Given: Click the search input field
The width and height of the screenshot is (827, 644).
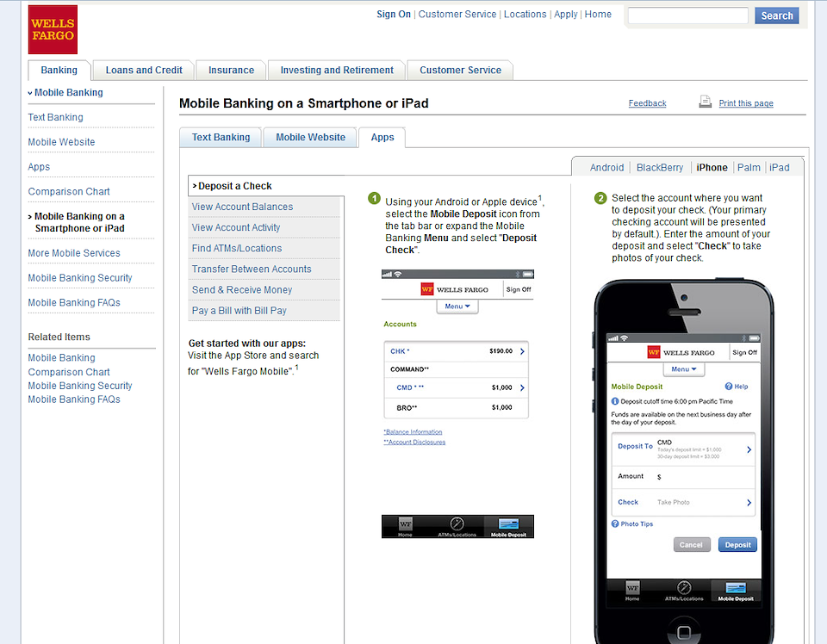Looking at the screenshot, I should (x=687, y=15).
